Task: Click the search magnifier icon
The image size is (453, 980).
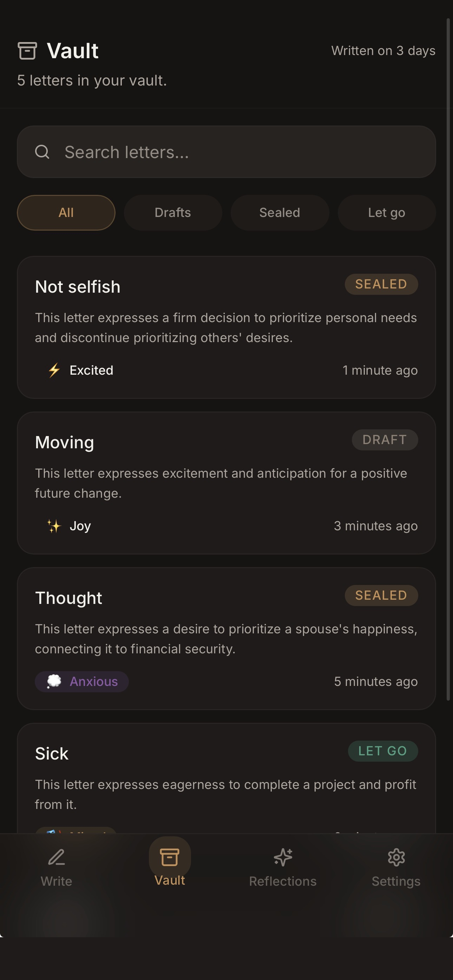Action: (x=42, y=152)
